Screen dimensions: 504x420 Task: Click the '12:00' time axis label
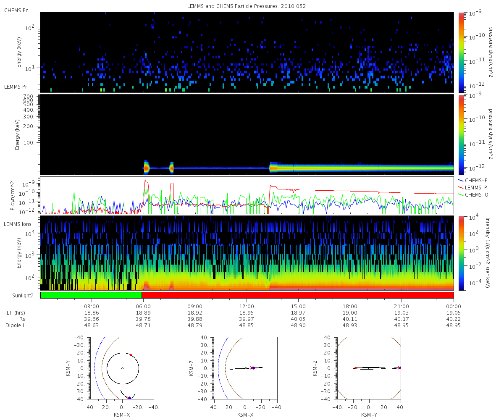tap(247, 306)
